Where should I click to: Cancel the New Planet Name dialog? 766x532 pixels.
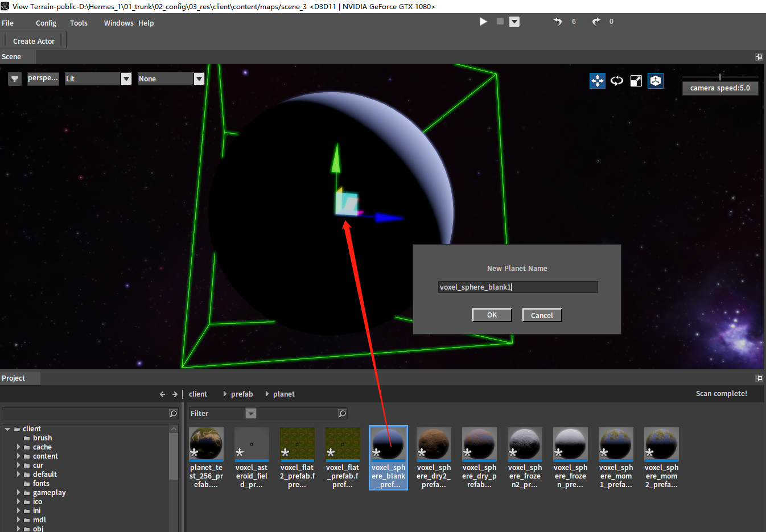pos(542,315)
